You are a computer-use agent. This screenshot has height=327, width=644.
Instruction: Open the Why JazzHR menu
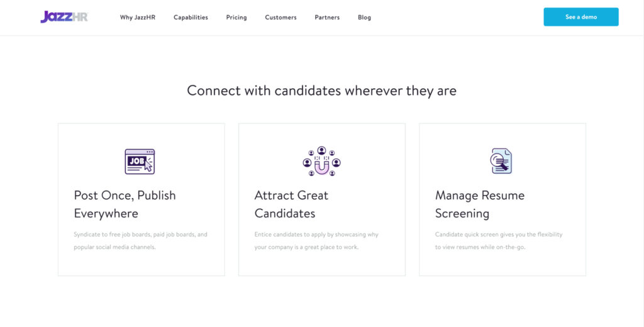[138, 17]
